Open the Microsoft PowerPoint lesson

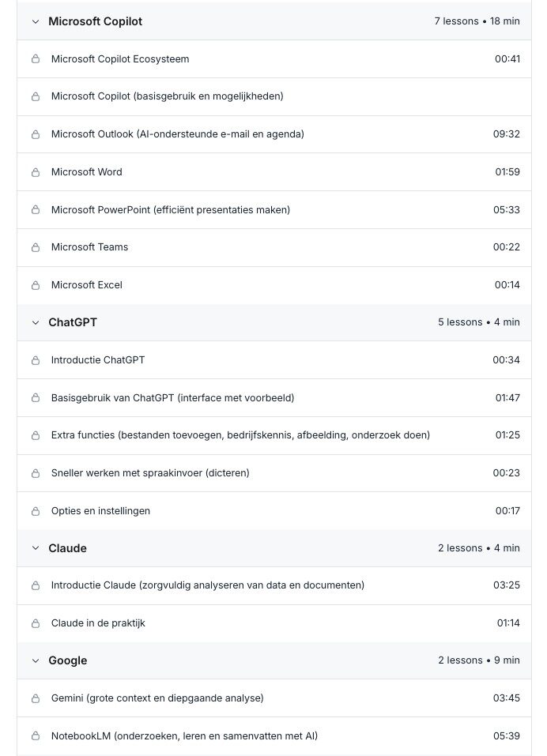click(x=170, y=210)
